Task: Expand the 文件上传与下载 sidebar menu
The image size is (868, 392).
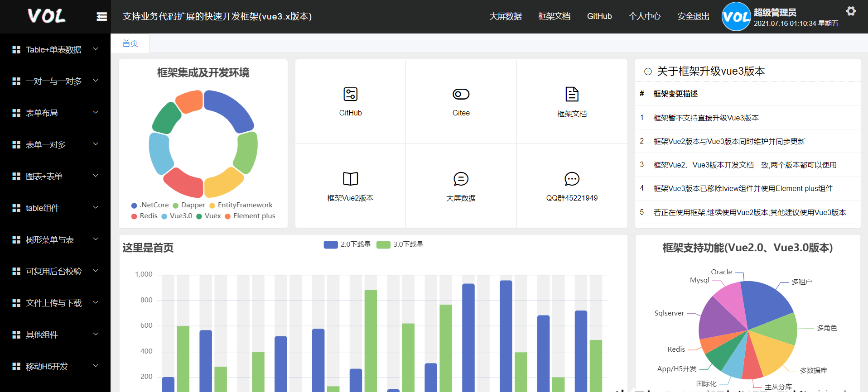Action: (55, 303)
